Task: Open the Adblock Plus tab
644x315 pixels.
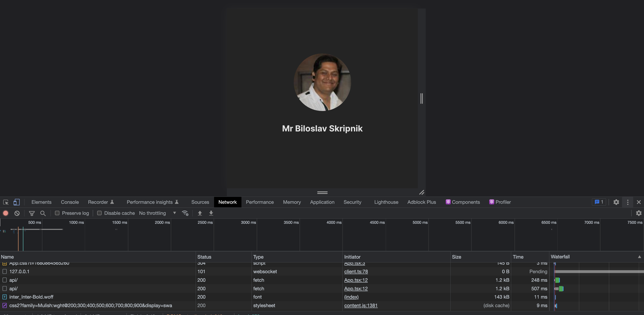Action: [421, 202]
